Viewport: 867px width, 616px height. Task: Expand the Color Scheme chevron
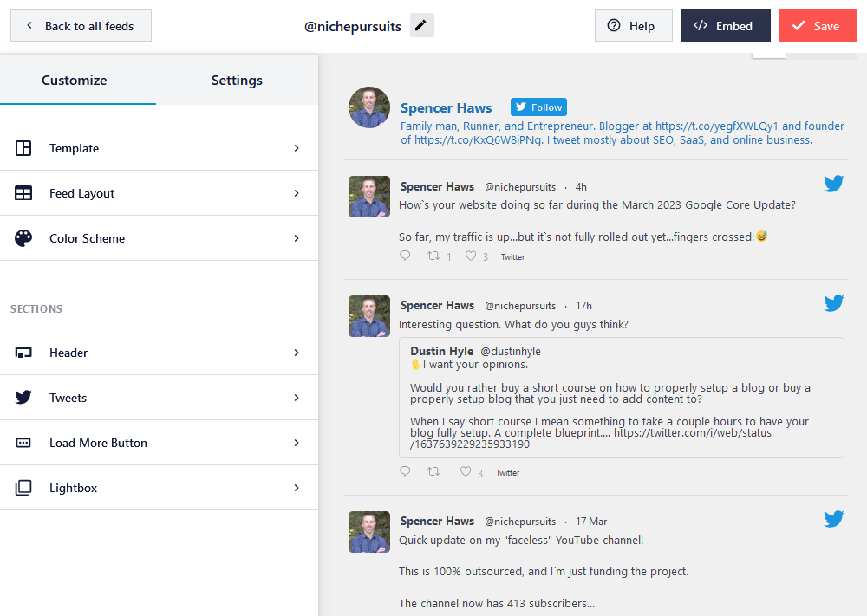tap(297, 238)
